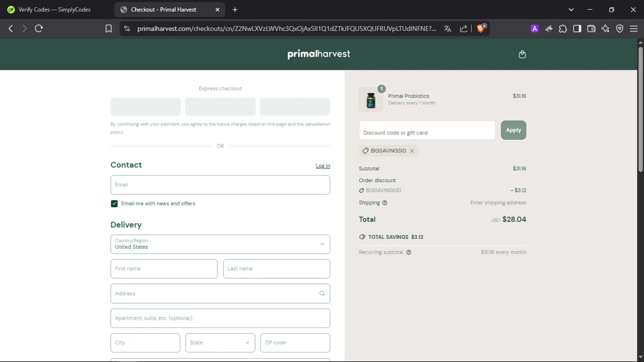Focus the Email input field
644x362 pixels.
220,185
